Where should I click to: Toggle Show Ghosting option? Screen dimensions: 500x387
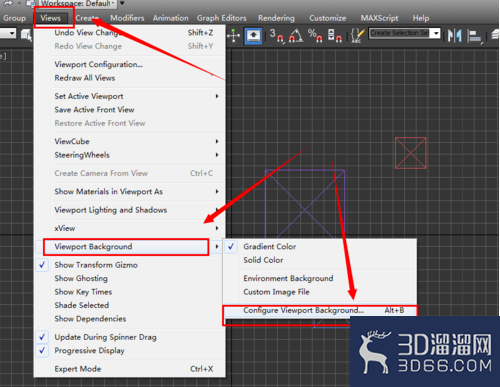tap(130, 278)
